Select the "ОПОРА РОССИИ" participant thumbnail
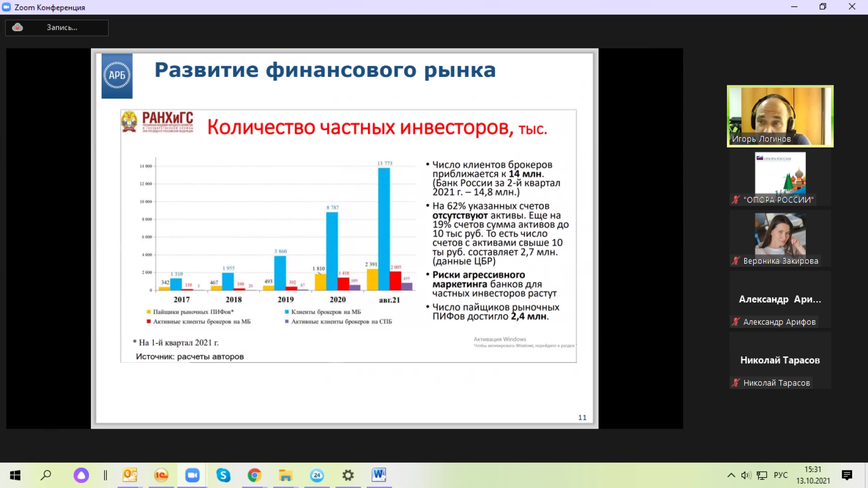 point(780,178)
